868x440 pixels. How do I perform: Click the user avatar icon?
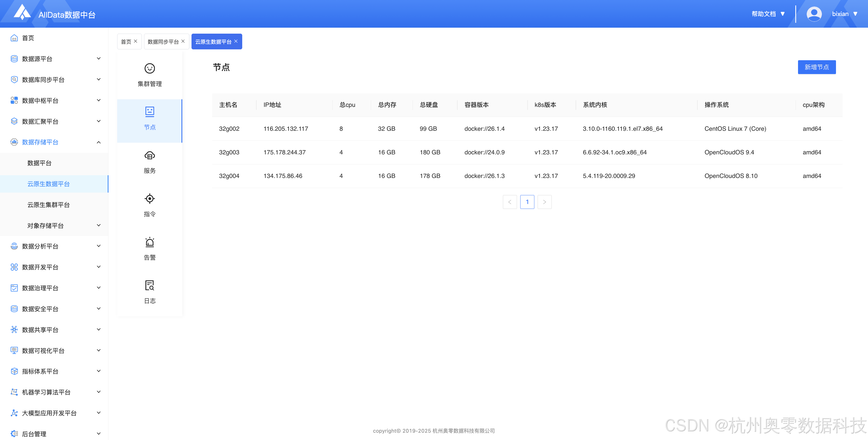point(814,14)
